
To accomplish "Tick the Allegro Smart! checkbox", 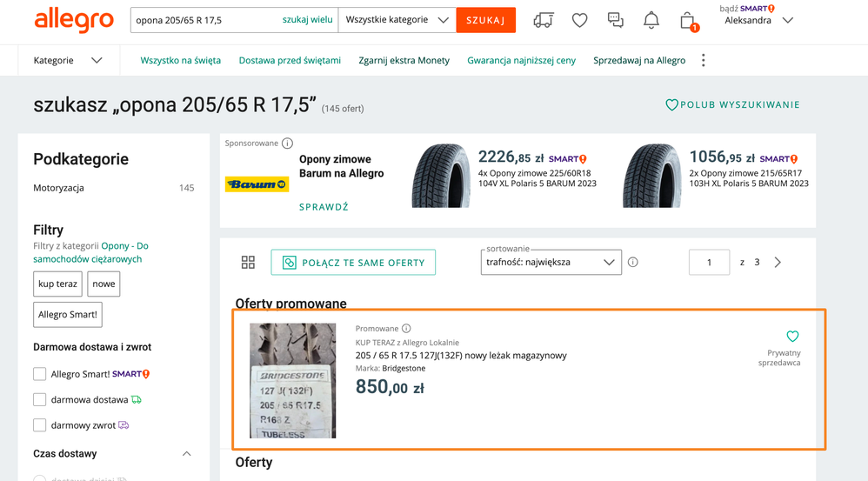I will (39, 374).
